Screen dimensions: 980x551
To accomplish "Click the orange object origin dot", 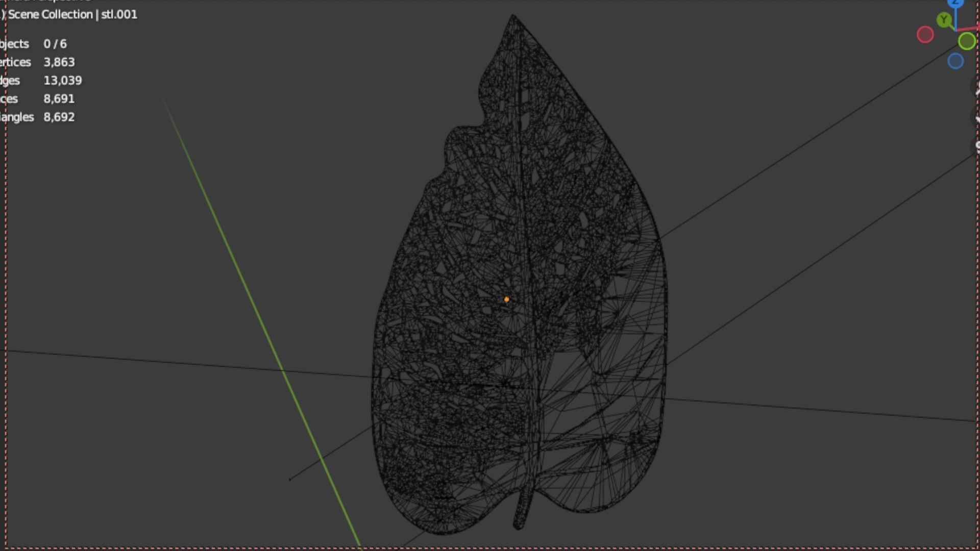I will 506,299.
